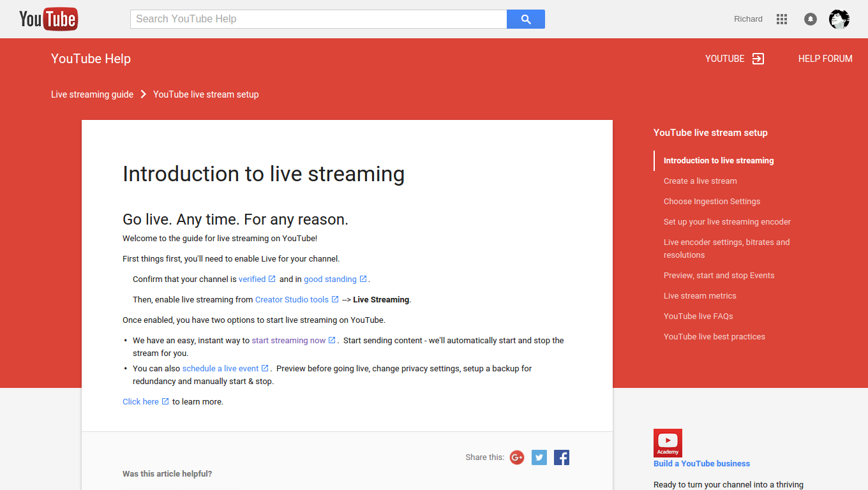868x490 pixels.
Task: Follow the 'Click here' link
Action: tap(140, 401)
